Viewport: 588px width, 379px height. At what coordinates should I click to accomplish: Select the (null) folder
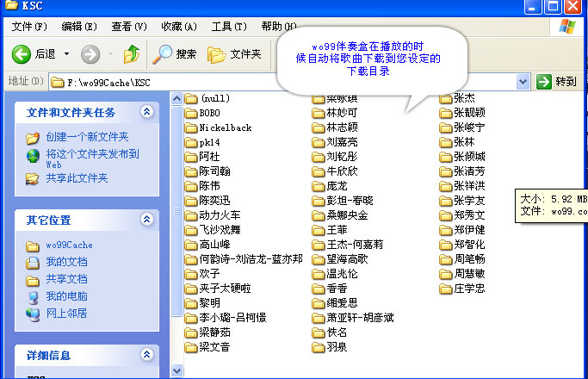pos(207,98)
